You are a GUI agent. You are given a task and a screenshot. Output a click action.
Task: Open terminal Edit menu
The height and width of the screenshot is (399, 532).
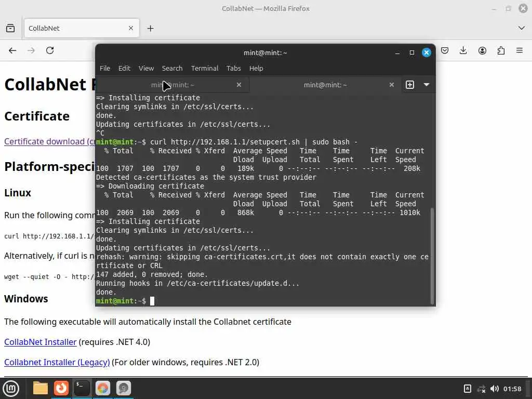point(124,68)
